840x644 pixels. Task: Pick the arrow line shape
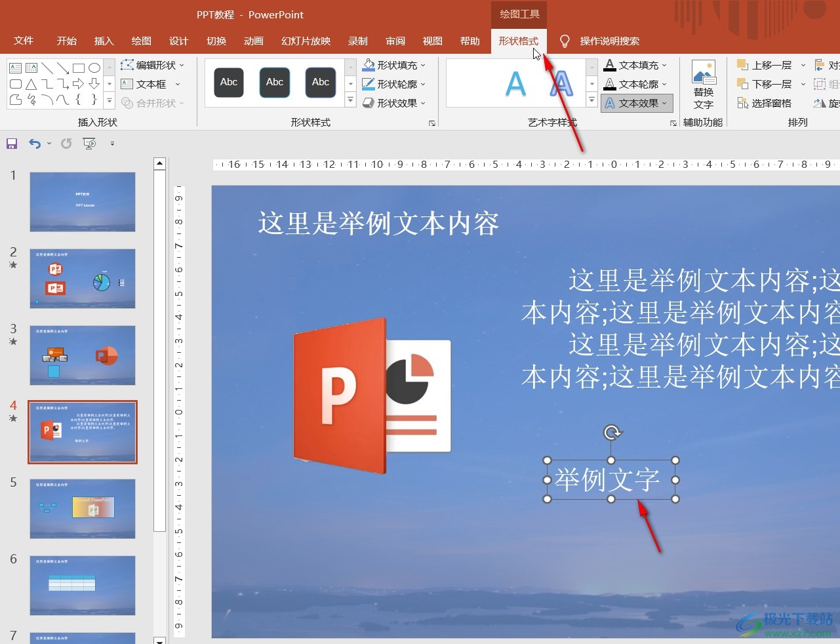pos(63,68)
